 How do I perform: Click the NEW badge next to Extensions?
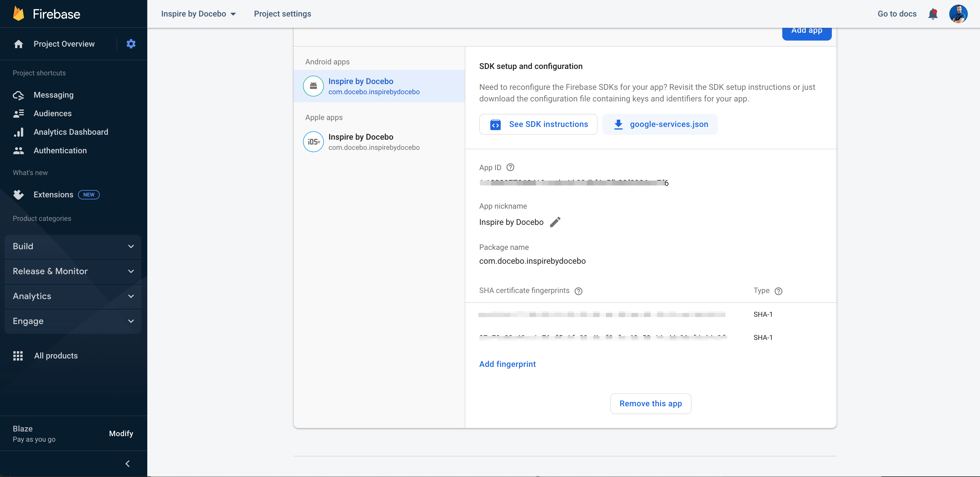[x=89, y=195]
